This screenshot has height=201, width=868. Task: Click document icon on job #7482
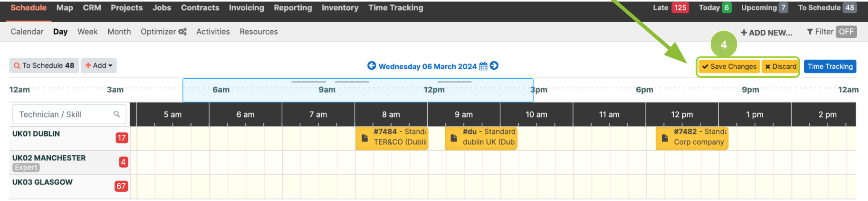(665, 138)
